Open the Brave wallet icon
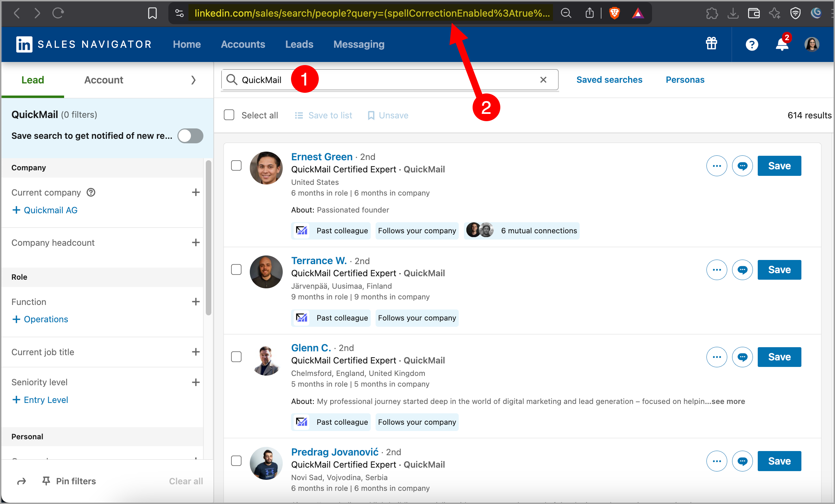835x504 pixels. pyautogui.click(x=754, y=13)
